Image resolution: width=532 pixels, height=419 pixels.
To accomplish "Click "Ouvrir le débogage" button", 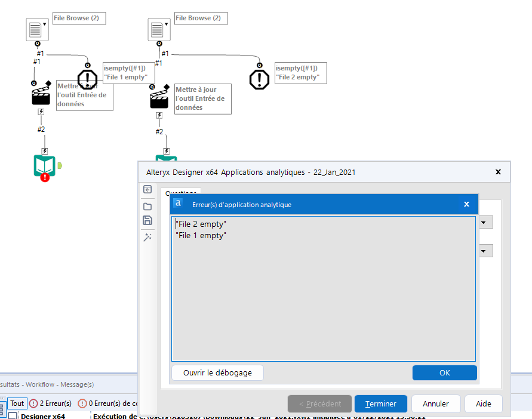I will click(x=217, y=372).
